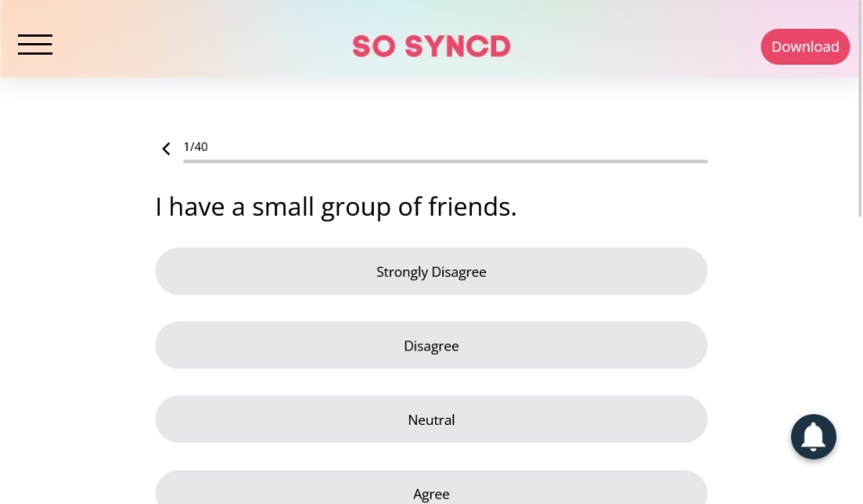
Task: Click the page's vertical scrollbar thumb
Action: (x=860, y=108)
